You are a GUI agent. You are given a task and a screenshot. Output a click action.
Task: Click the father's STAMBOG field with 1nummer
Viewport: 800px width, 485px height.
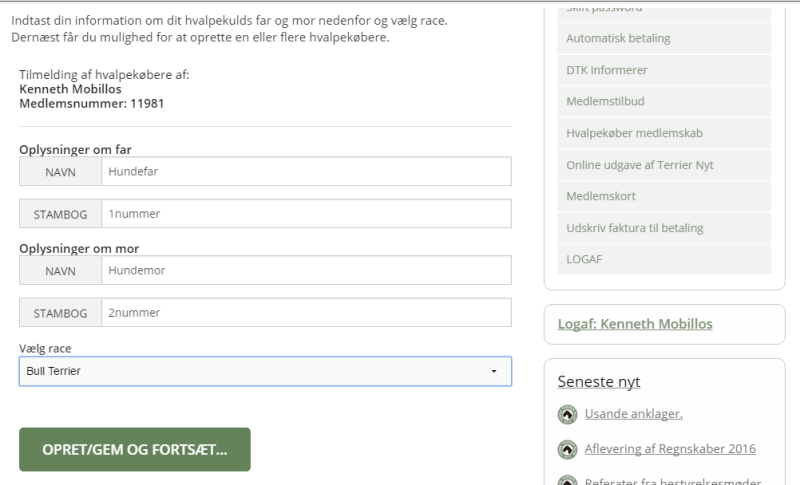[306, 214]
